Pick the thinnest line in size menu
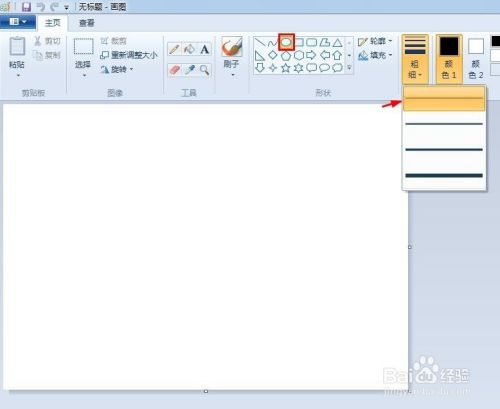The height and width of the screenshot is (409, 500). (444, 98)
